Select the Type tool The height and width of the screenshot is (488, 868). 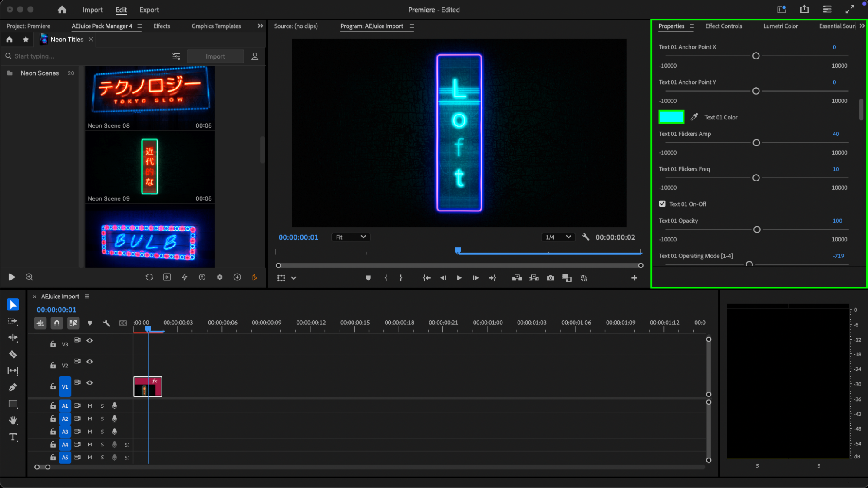point(13,437)
